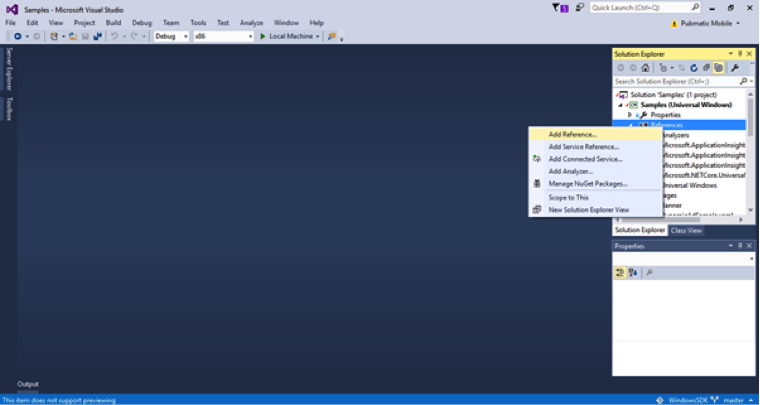This screenshot has width=760, height=405.
Task: Click the Property Pages wrench in Properties
Action: click(x=649, y=273)
